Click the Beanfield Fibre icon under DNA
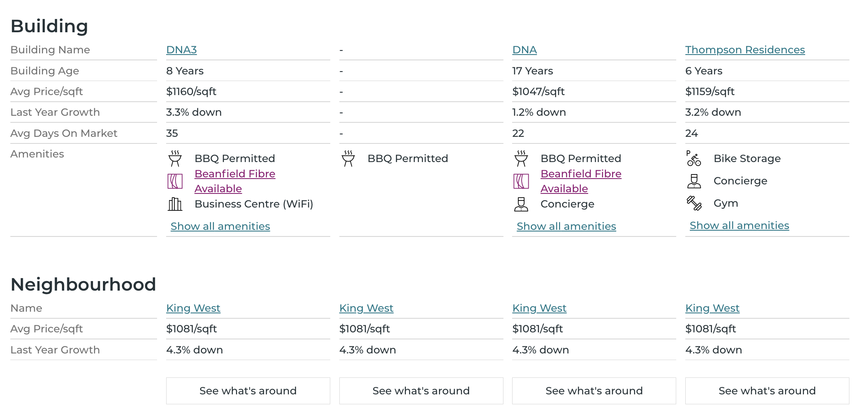Viewport: 868px width, 420px height. (x=521, y=181)
